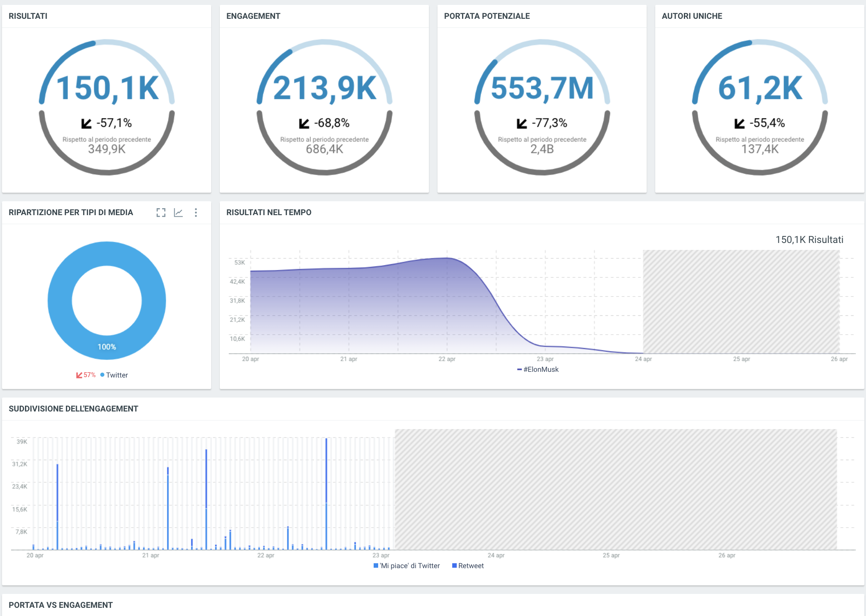Click the previous period value 137,4K
The image size is (866, 616).
(x=760, y=149)
